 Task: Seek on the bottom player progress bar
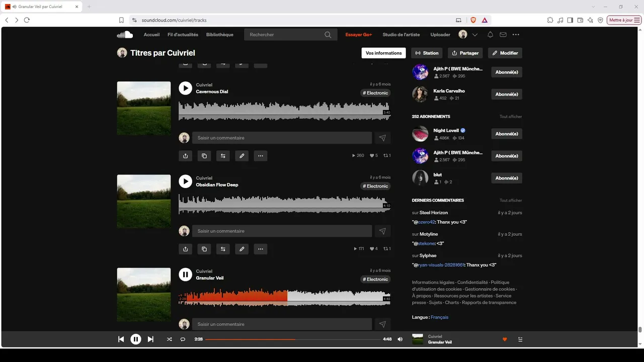coord(293,339)
